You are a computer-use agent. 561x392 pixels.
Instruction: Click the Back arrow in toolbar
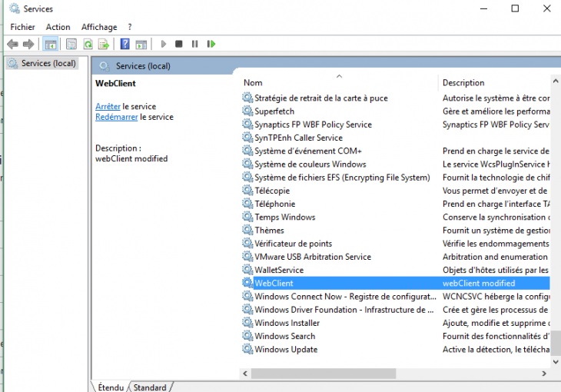[x=12, y=45]
